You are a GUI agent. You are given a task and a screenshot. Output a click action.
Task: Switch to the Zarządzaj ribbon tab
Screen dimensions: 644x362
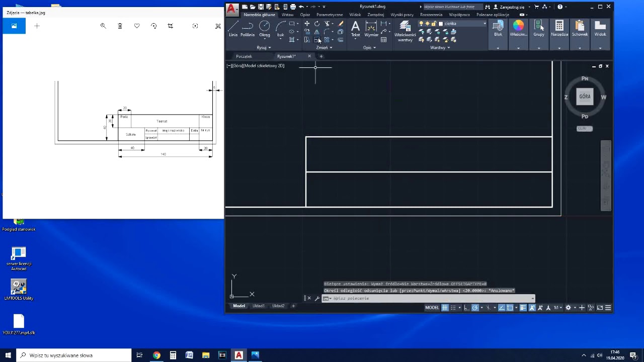[375, 15]
